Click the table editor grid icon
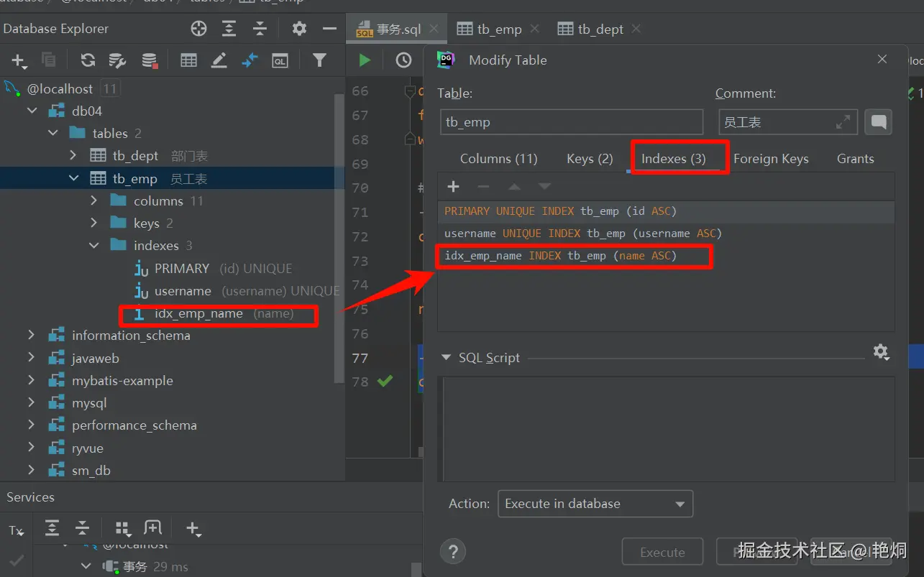 click(x=188, y=60)
